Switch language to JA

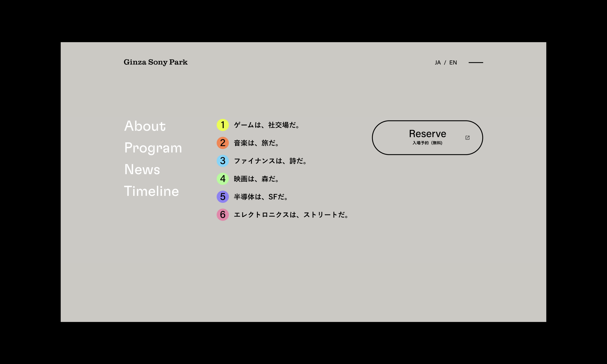438,63
